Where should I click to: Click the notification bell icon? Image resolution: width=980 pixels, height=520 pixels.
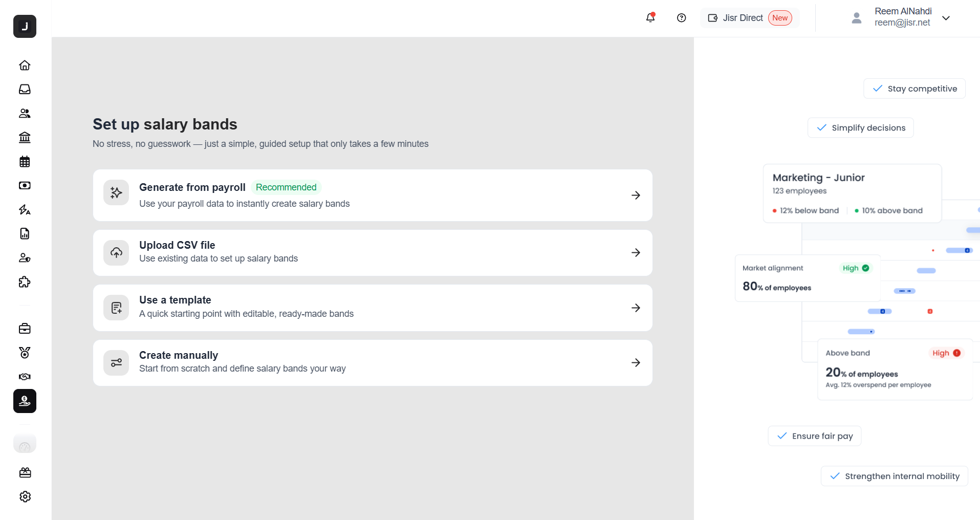650,18
